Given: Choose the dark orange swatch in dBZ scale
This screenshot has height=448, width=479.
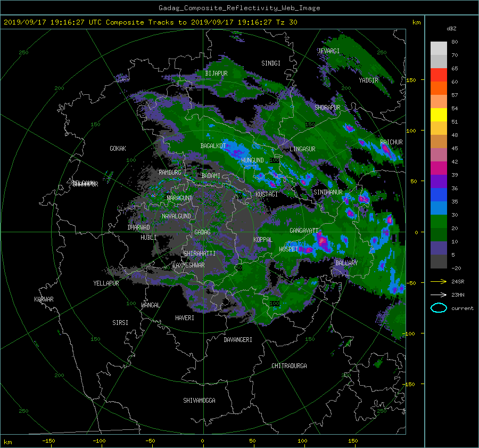Looking at the screenshot, I should click(x=439, y=88).
